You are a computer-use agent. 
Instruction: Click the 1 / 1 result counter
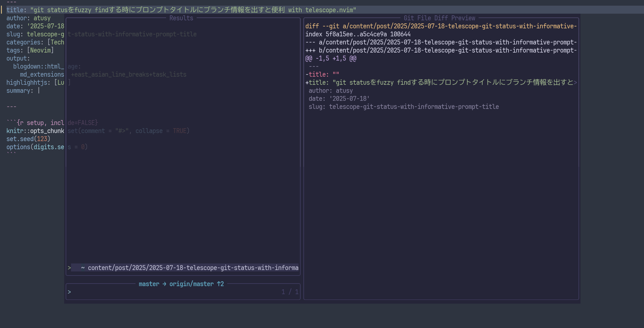tap(290, 292)
